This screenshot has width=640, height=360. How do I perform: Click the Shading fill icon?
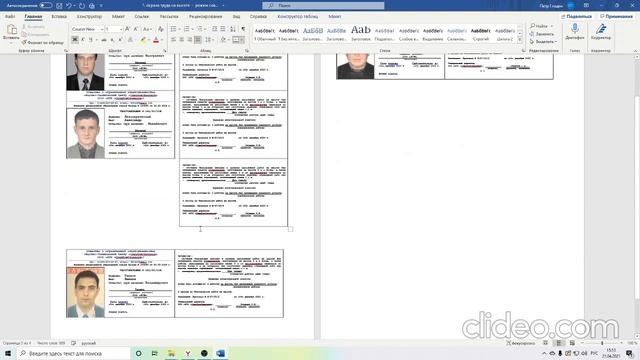223,40
